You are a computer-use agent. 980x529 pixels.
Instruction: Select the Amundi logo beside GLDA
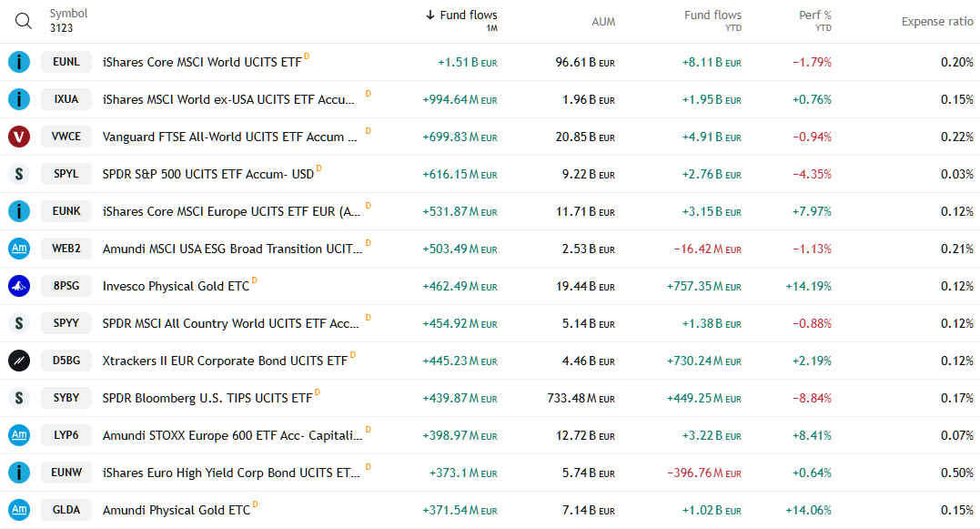click(18, 510)
